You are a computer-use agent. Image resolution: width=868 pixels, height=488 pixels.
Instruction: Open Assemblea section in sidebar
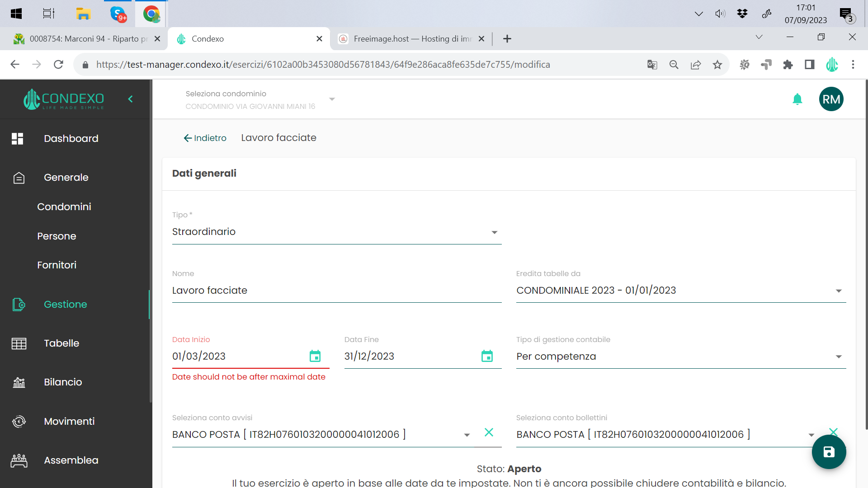71,460
